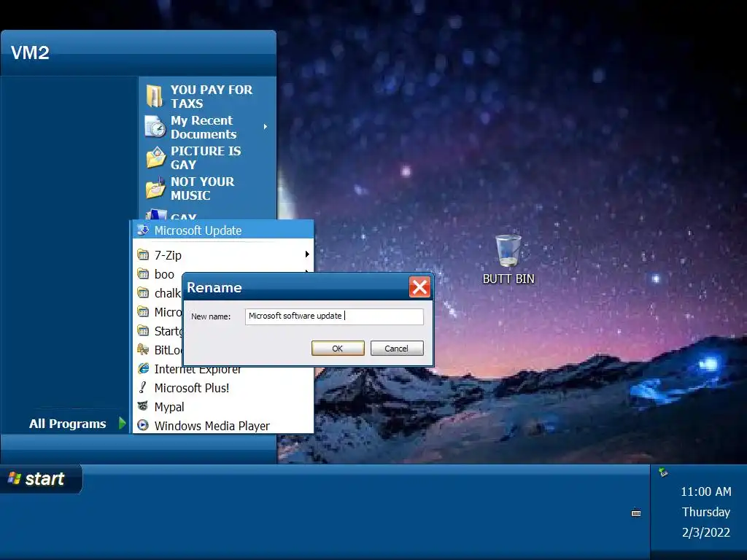
Task: Open the 7-Zip program folder
Action: [222, 255]
